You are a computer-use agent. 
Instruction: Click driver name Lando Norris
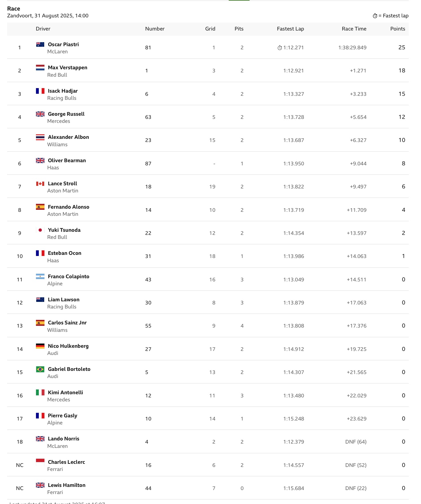[x=64, y=439]
